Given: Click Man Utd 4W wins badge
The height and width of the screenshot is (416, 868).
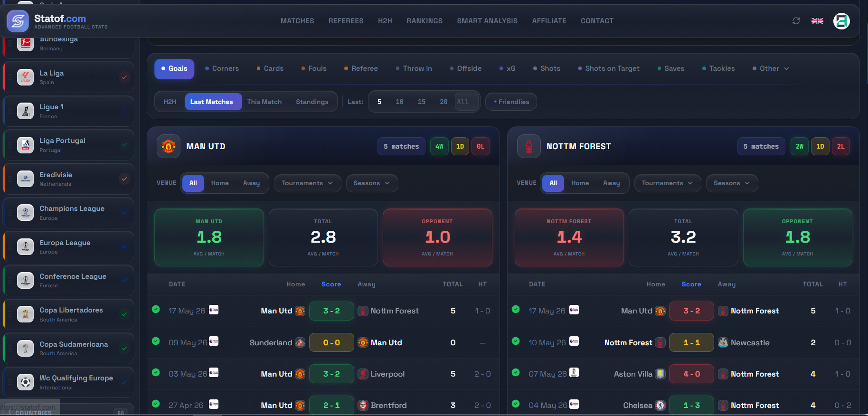Looking at the screenshot, I should 439,146.
